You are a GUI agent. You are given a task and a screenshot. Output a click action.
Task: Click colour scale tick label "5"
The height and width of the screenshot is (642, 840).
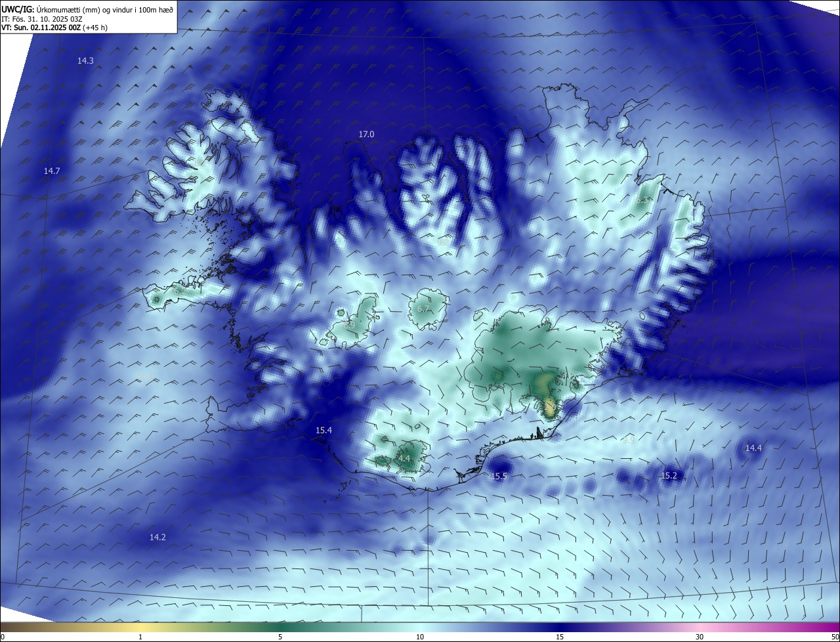tap(280, 637)
